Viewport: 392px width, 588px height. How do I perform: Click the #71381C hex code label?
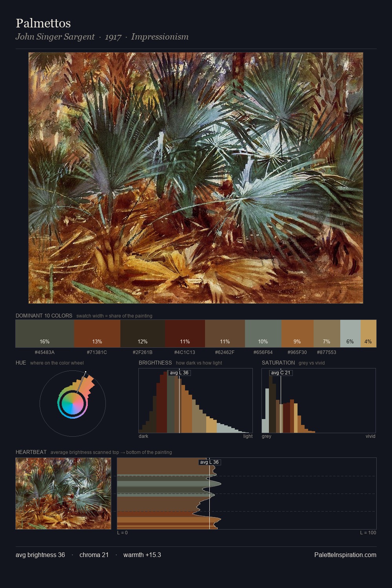point(97,352)
